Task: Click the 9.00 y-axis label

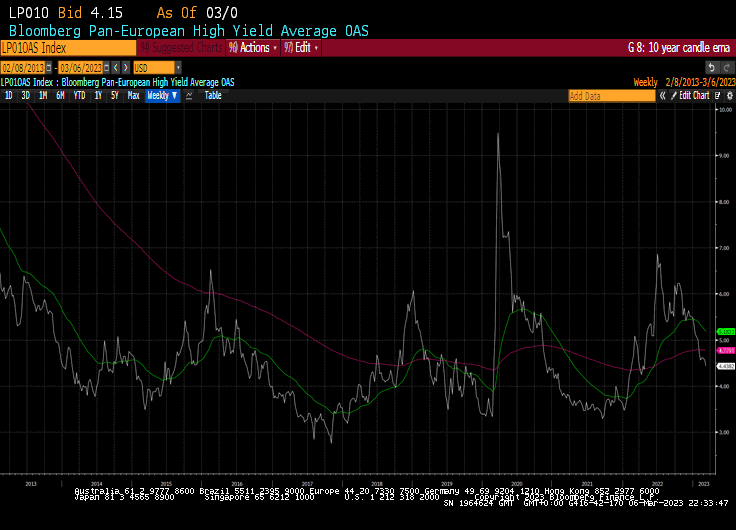Action: tap(725, 156)
